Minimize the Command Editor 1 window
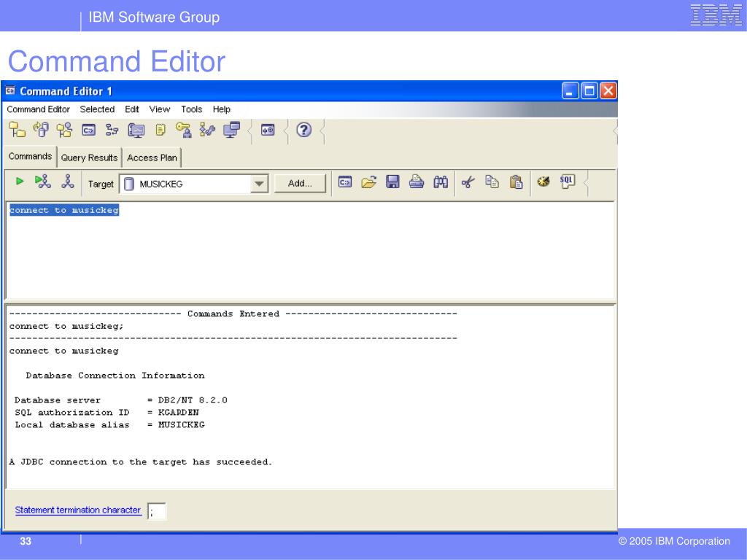The width and height of the screenshot is (747, 560). (x=570, y=91)
